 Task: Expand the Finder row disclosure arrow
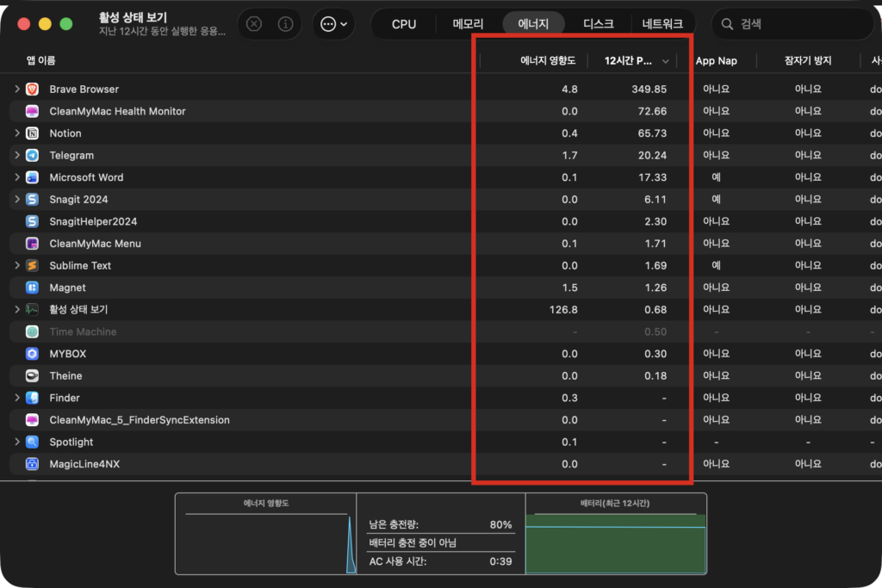tap(17, 398)
